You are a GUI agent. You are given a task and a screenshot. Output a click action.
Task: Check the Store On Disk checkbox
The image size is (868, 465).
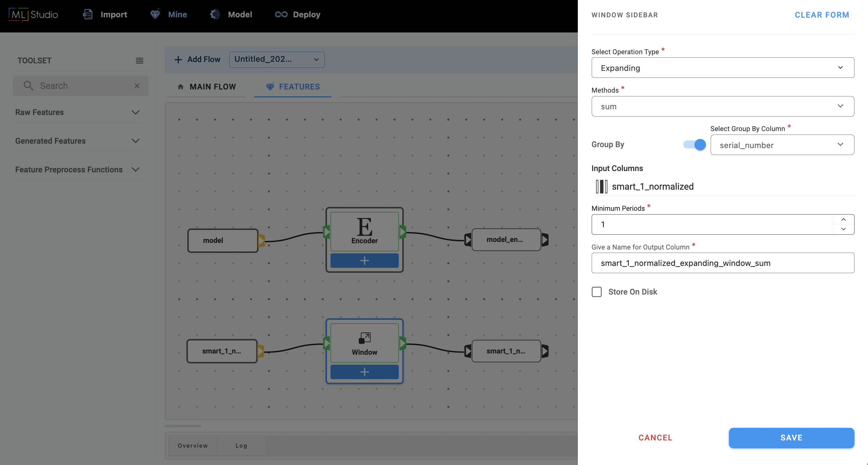[x=596, y=292]
